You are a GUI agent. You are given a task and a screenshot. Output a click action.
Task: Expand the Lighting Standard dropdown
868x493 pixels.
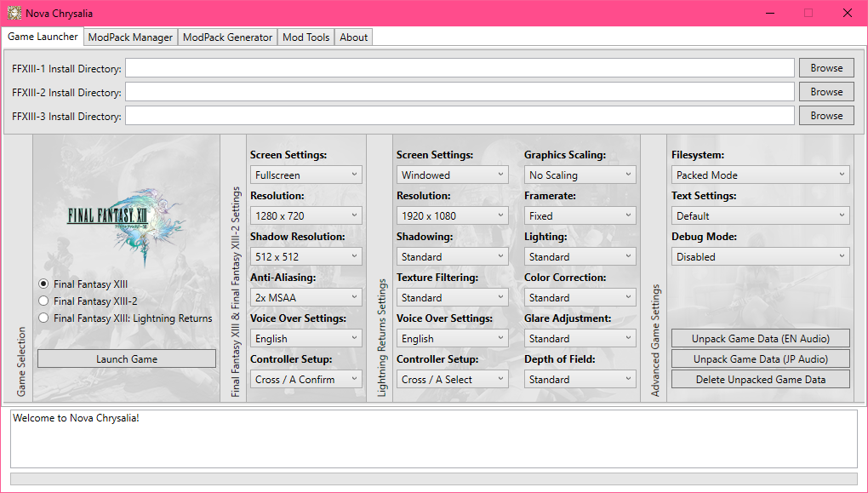point(580,256)
